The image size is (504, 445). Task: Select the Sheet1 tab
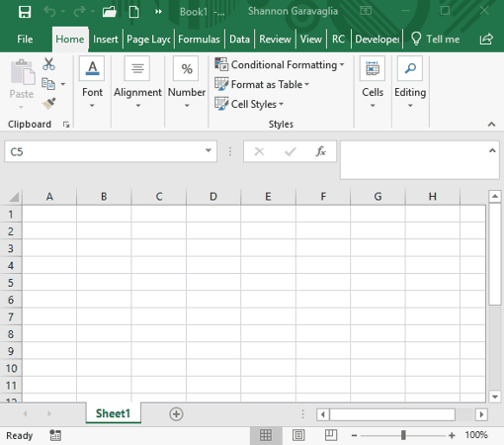[x=113, y=413]
